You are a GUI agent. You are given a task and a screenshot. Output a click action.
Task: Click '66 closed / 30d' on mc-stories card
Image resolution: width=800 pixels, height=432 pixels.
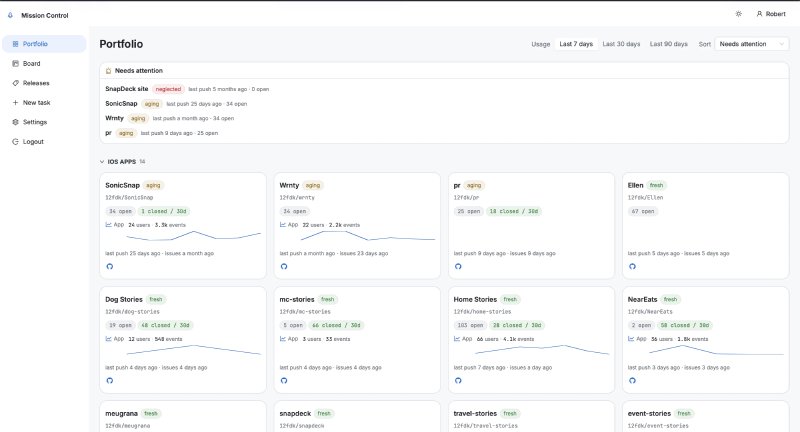[336, 325]
